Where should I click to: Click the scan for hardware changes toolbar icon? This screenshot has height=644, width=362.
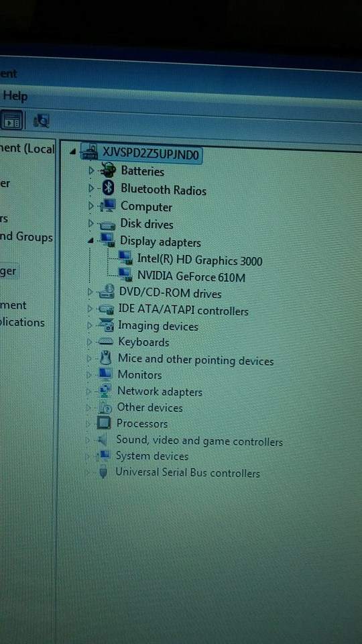(41, 120)
